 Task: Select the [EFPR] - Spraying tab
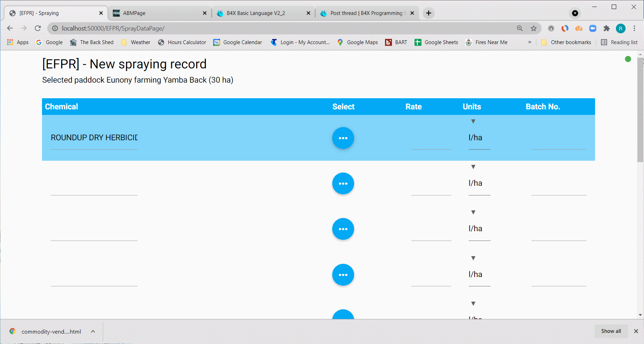56,13
